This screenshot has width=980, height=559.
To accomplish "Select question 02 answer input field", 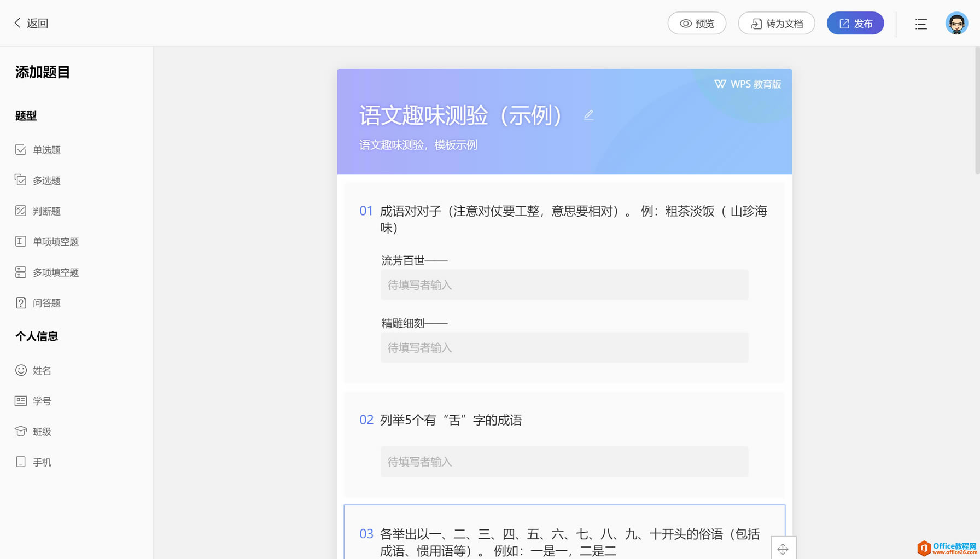I will point(564,462).
